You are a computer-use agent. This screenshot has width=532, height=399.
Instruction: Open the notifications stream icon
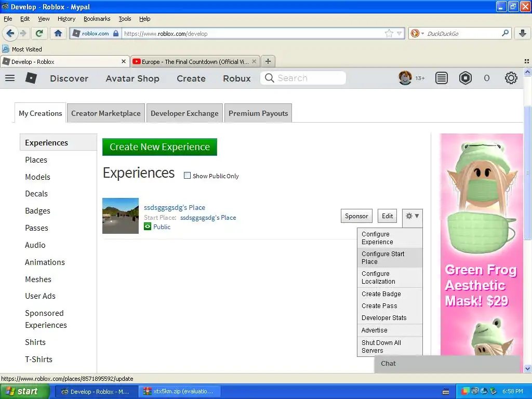pyautogui.click(x=441, y=78)
